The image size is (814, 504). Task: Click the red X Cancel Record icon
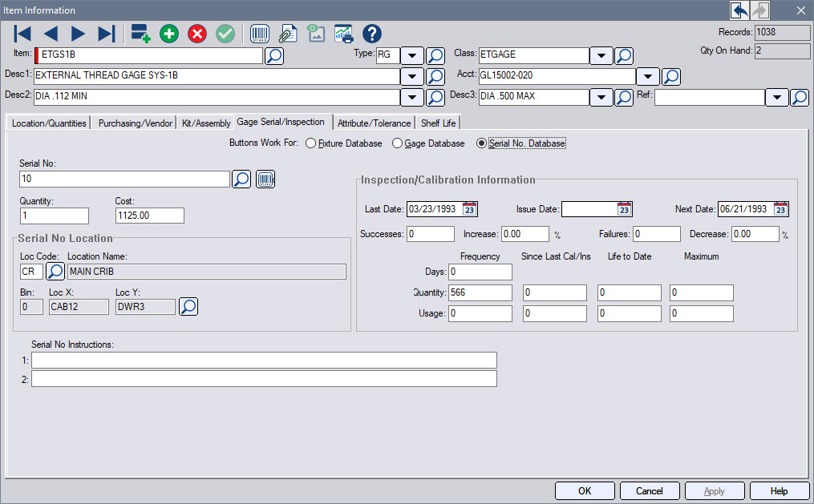(196, 34)
